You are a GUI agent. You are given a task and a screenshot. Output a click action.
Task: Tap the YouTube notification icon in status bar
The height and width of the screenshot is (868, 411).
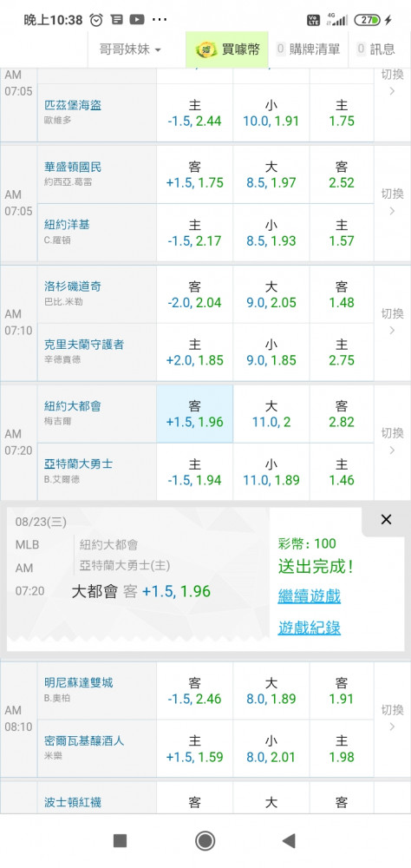point(137,20)
